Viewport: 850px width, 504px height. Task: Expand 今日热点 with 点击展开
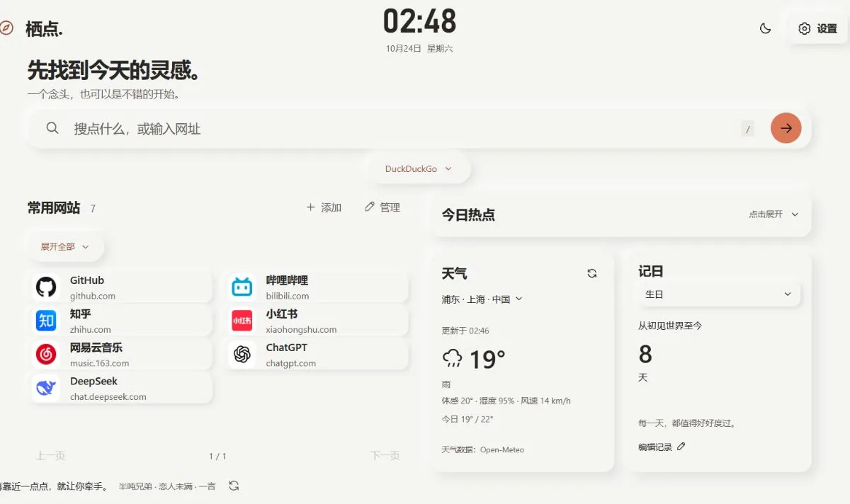(x=773, y=214)
